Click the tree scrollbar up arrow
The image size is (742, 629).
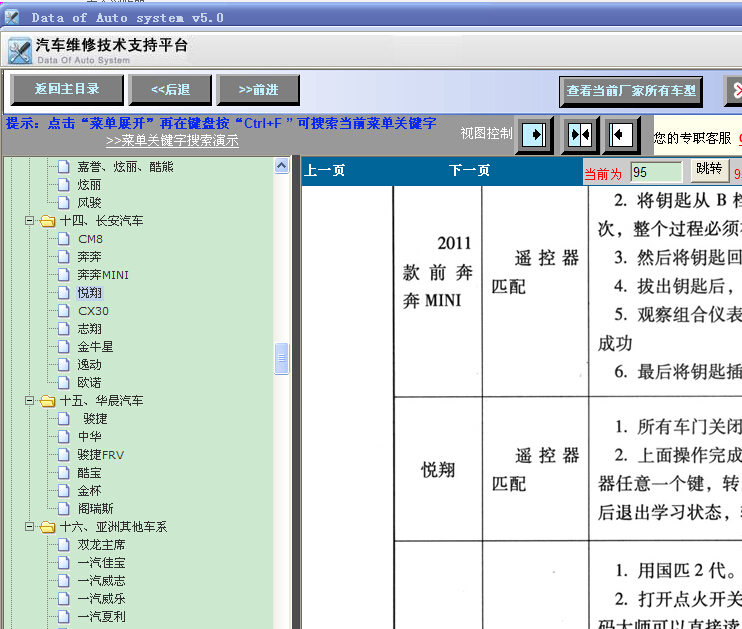[282, 166]
